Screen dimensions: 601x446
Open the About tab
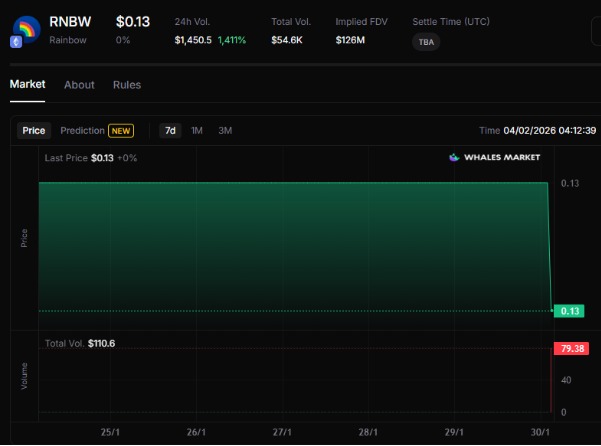point(79,85)
